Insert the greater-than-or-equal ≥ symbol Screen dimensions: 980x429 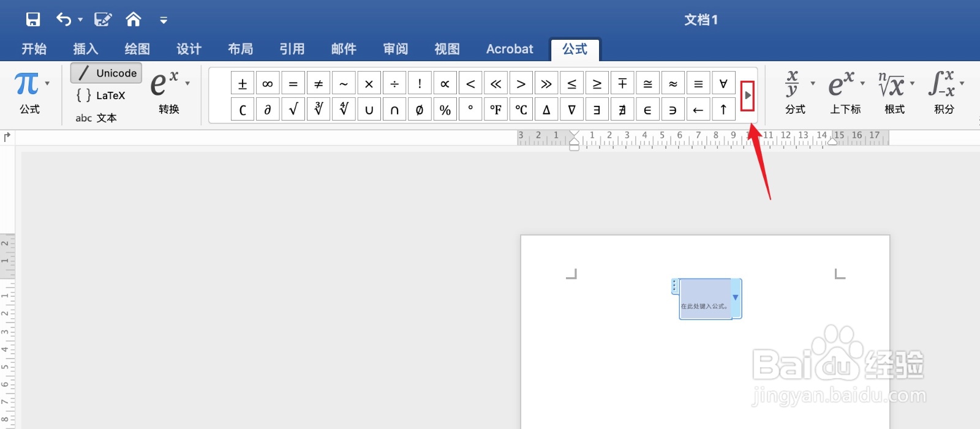coord(597,84)
